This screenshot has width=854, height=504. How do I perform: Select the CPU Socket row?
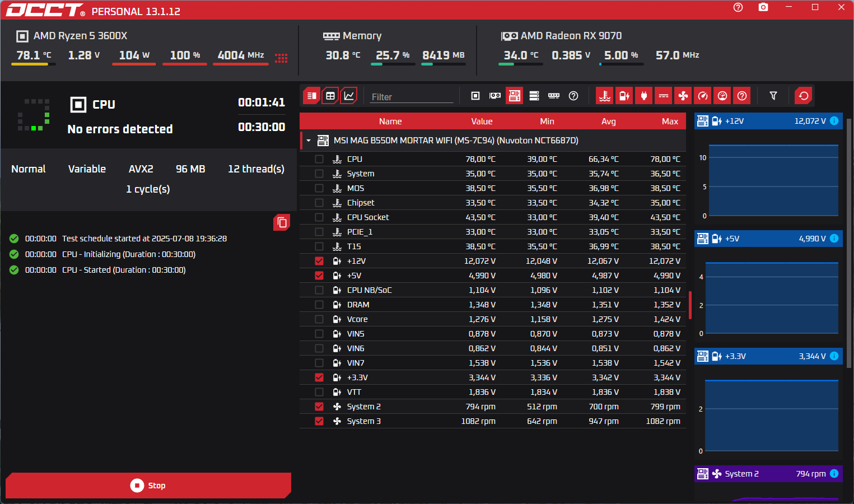[493, 217]
